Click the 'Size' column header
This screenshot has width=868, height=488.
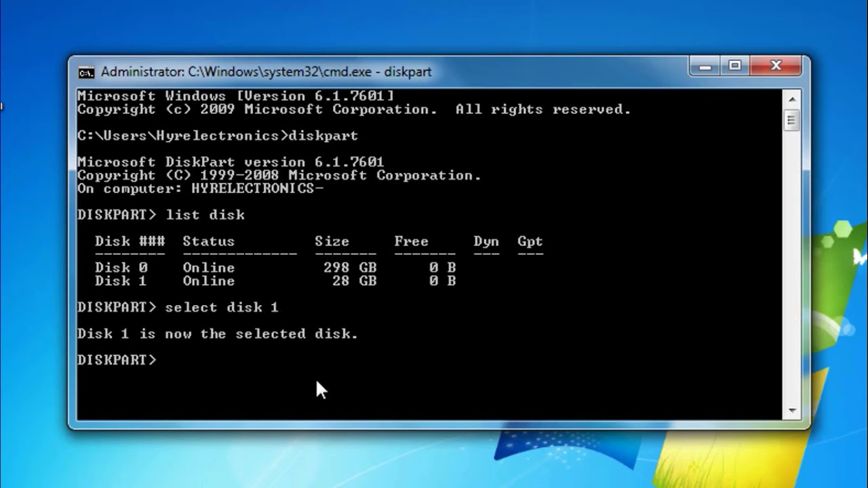point(332,241)
